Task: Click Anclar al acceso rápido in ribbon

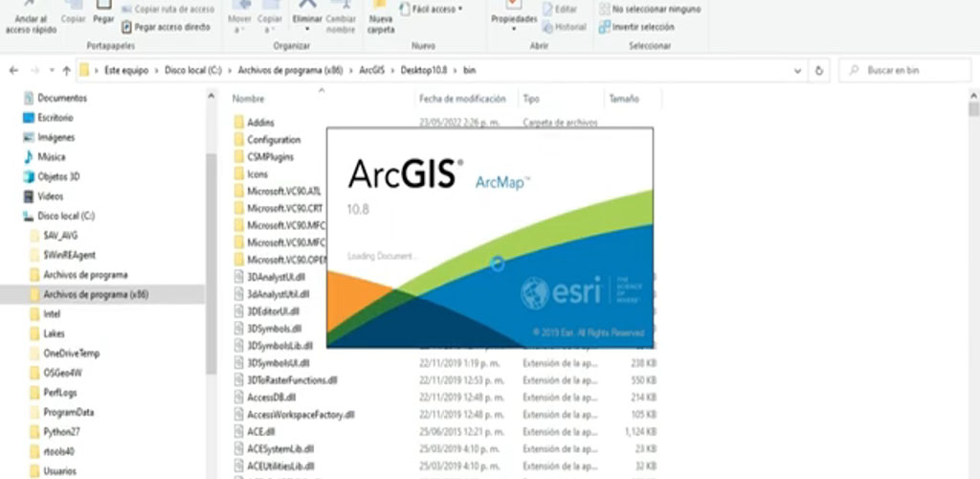Action: tap(31, 17)
